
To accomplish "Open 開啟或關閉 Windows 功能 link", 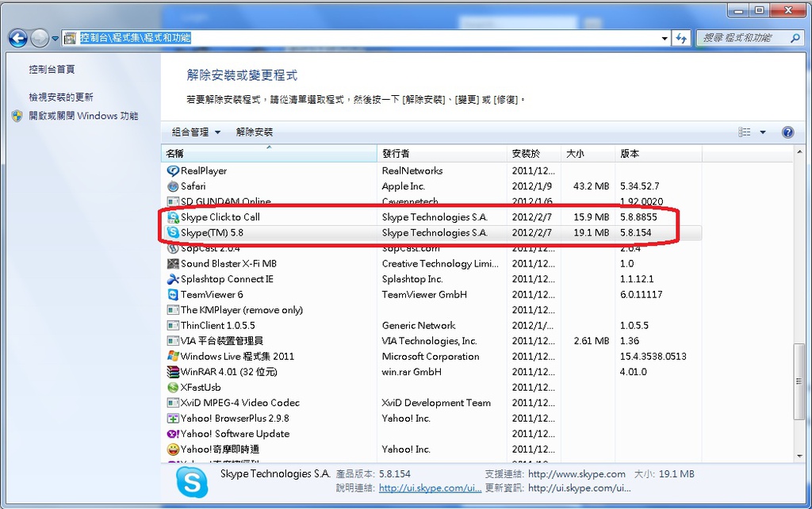I will pyautogui.click(x=83, y=116).
